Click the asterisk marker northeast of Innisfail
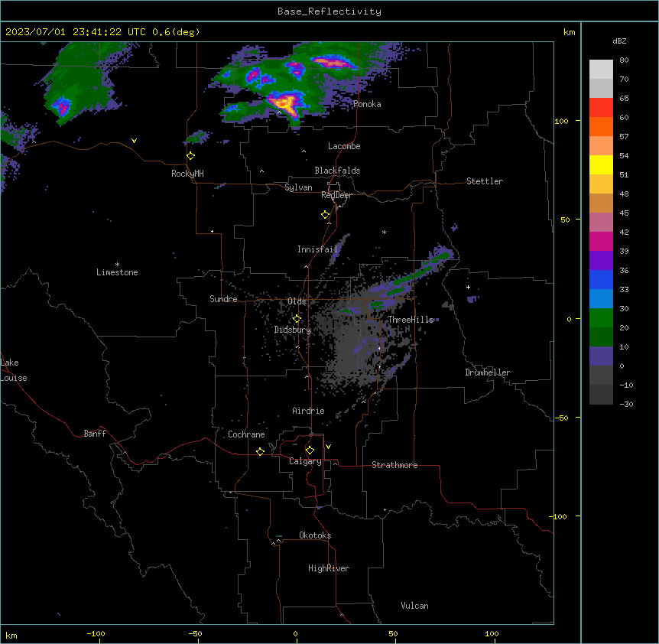659x644 pixels. (384, 232)
